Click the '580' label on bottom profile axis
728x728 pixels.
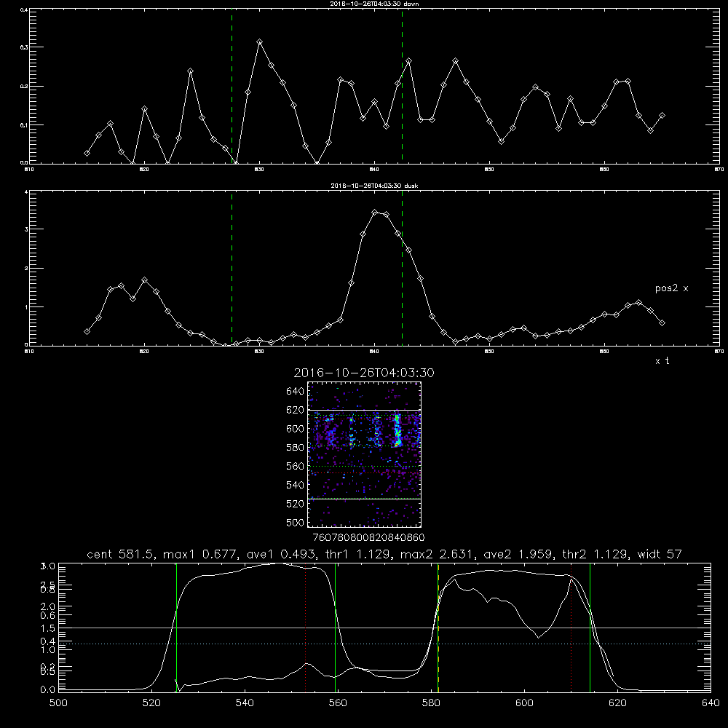(x=431, y=703)
